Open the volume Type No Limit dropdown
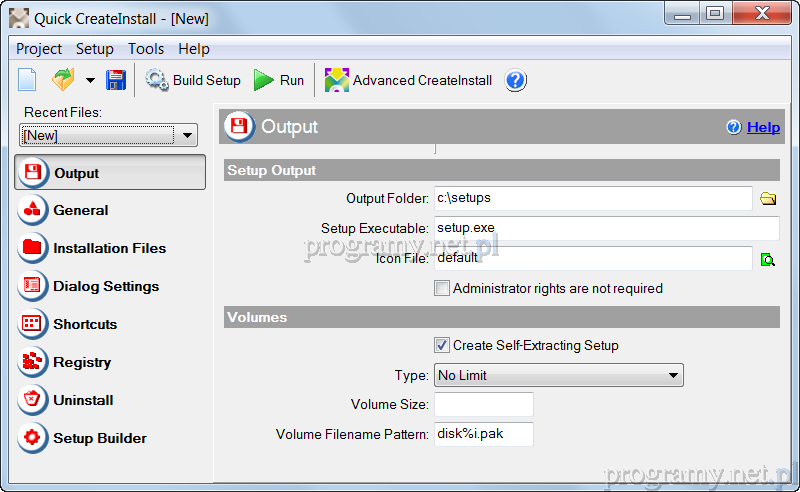Screen dimensions: 800x492 (x=673, y=376)
